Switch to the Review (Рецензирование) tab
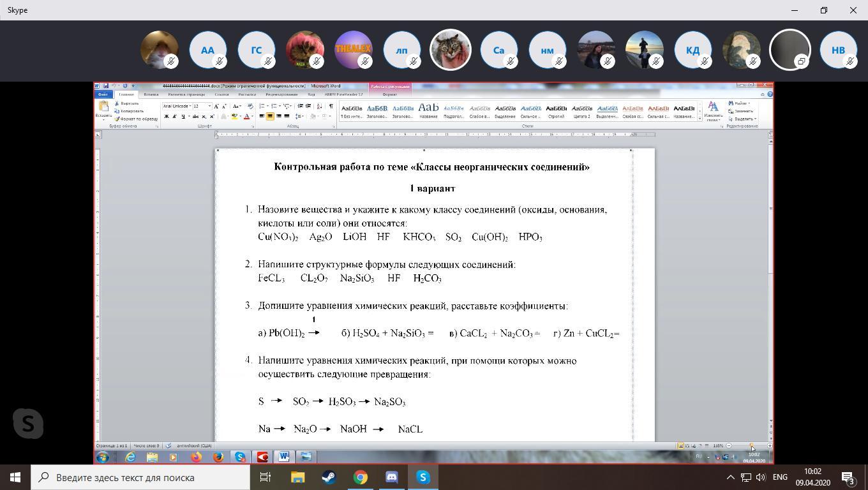Screen dimensions: 868x490 pos(281,94)
